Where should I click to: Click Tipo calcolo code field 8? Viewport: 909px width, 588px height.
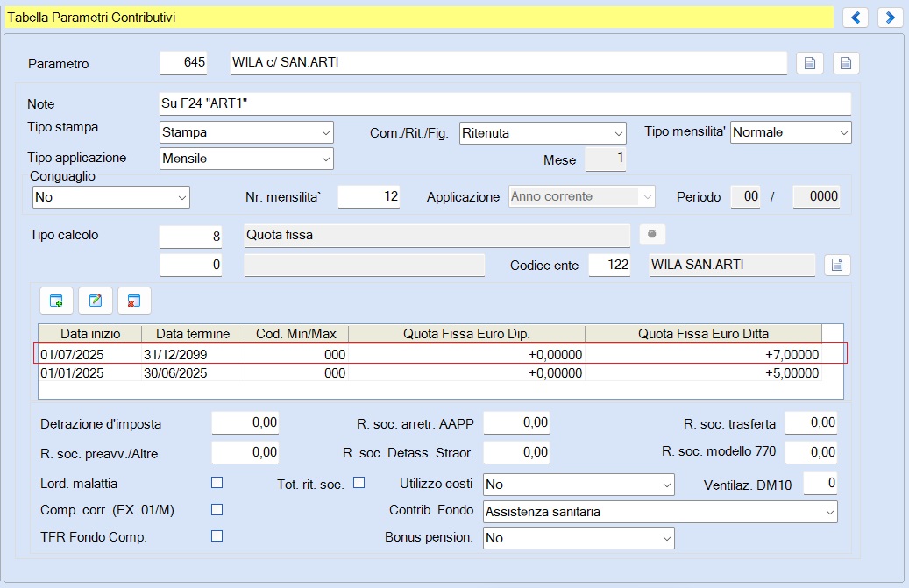click(191, 237)
